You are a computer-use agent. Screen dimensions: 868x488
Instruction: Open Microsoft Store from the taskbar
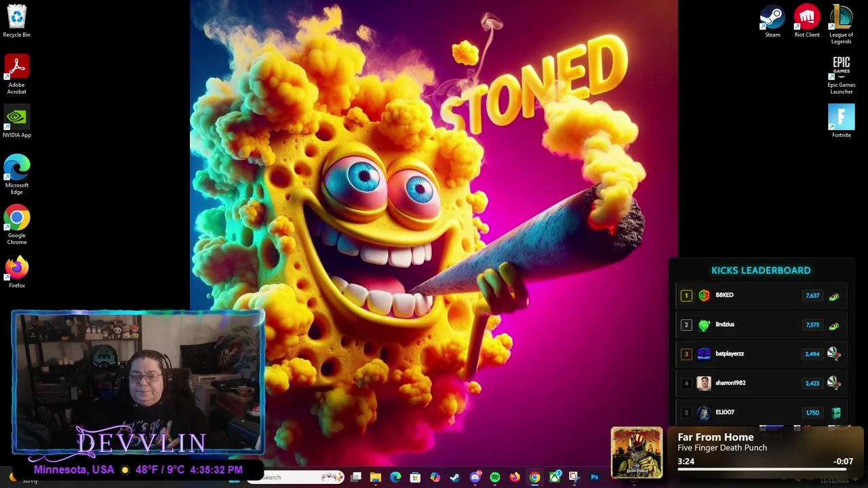pyautogui.click(x=415, y=477)
